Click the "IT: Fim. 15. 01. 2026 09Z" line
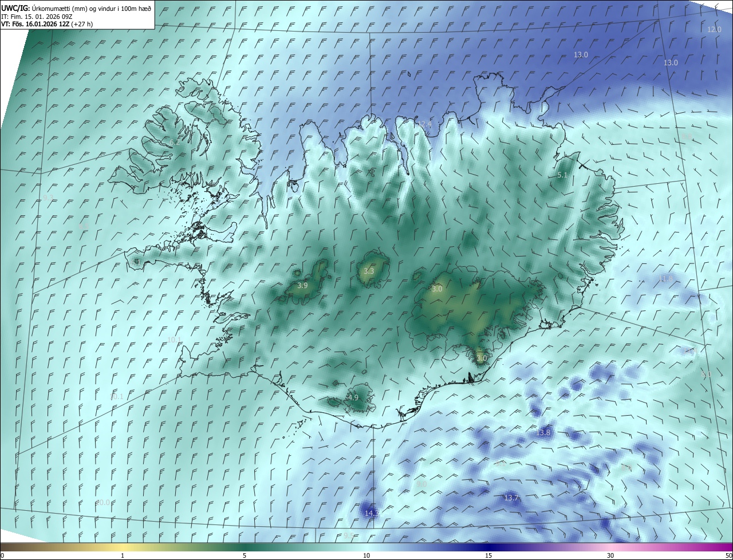Screen dimensions: 733x560 (37, 16)
